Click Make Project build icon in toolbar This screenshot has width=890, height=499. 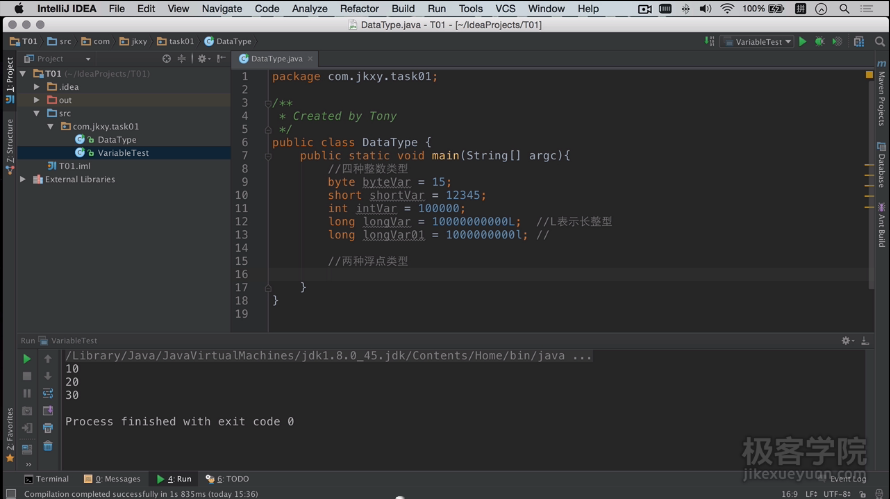click(x=709, y=42)
